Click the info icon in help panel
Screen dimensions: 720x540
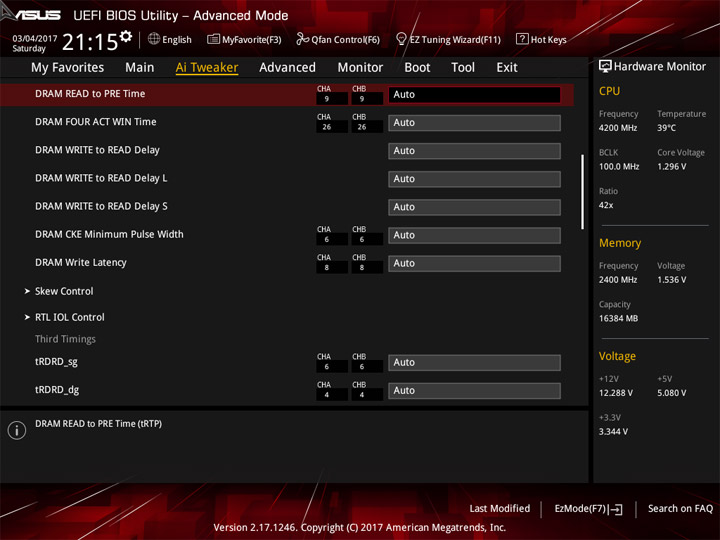coord(17,430)
